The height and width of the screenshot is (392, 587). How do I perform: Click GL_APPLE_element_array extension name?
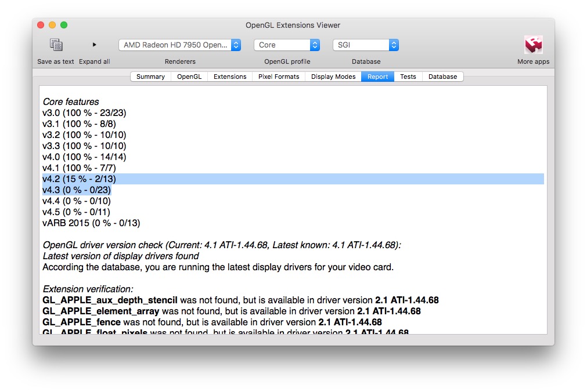[101, 311]
